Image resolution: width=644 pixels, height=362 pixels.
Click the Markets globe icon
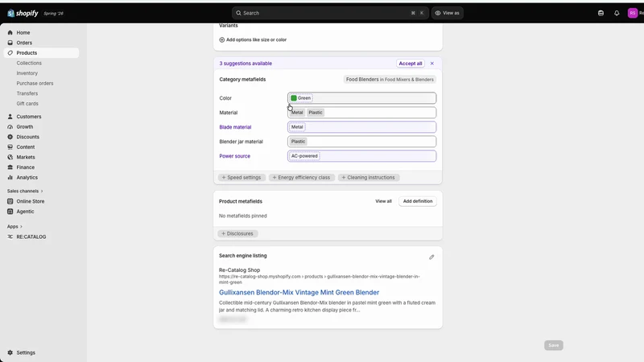click(10, 157)
